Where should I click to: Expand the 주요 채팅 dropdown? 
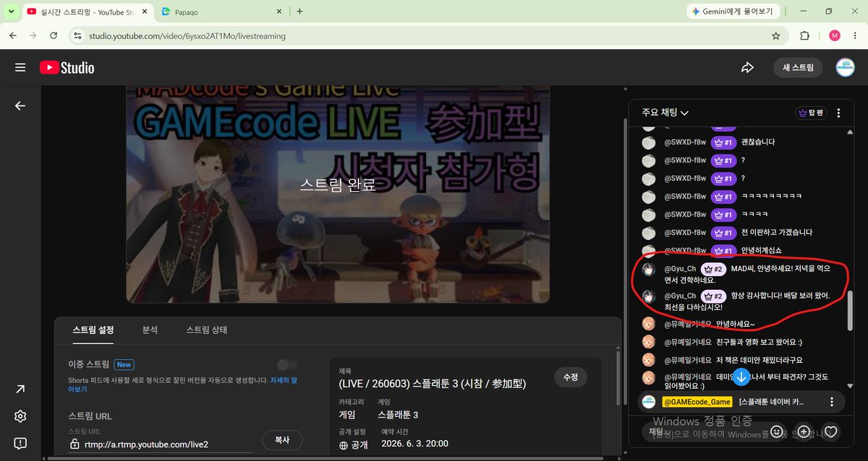(665, 113)
